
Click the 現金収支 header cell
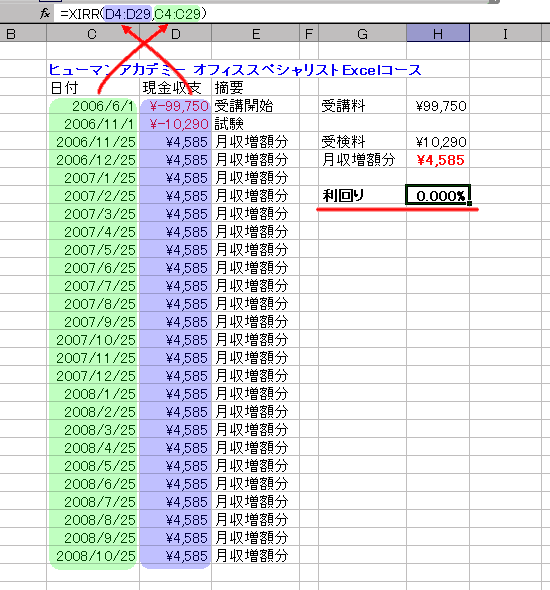(x=175, y=88)
